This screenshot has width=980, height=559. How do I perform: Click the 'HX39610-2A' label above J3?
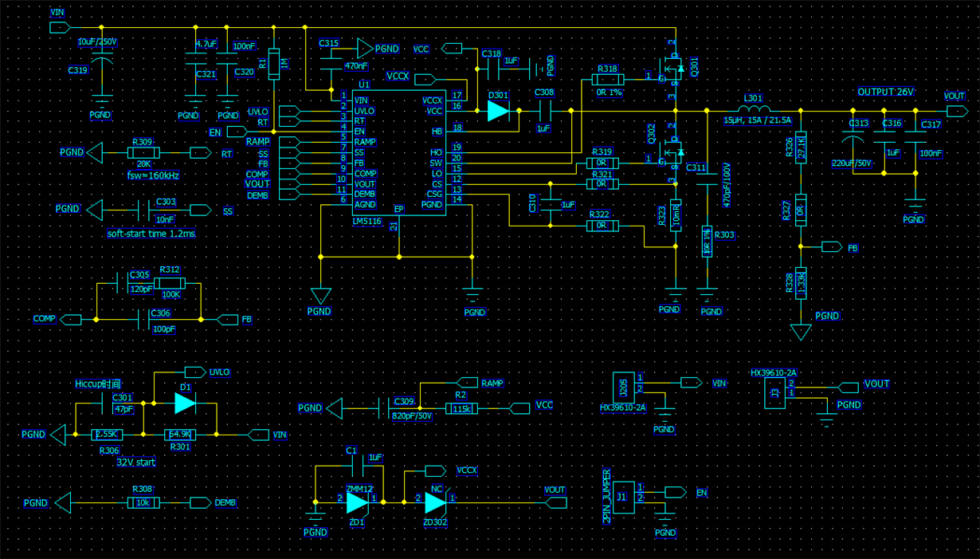click(x=774, y=372)
